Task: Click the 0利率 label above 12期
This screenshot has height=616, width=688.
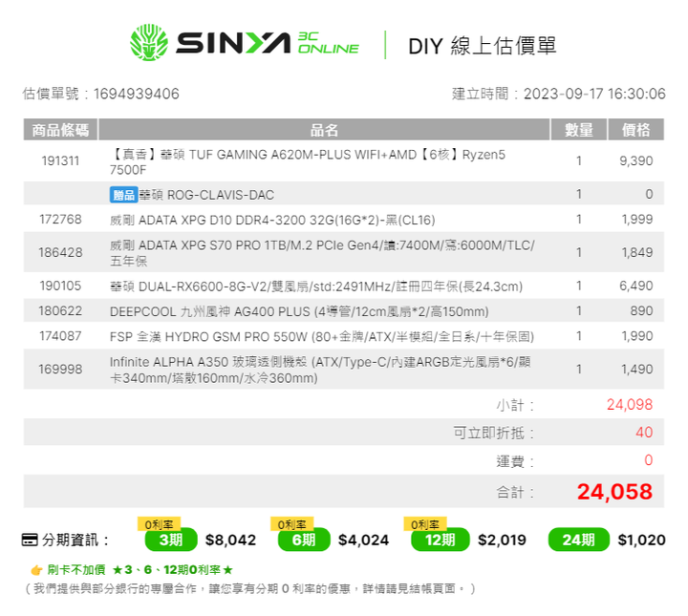Action: pos(424,524)
